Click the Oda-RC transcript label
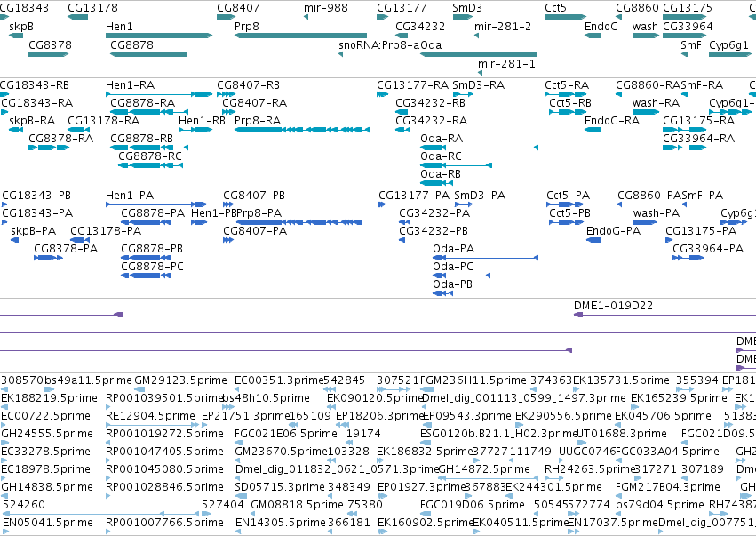The height and width of the screenshot is (536, 756). [x=441, y=156]
